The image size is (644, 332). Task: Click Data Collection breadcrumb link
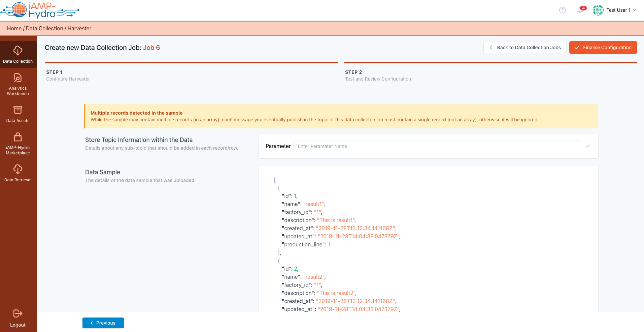44,29
